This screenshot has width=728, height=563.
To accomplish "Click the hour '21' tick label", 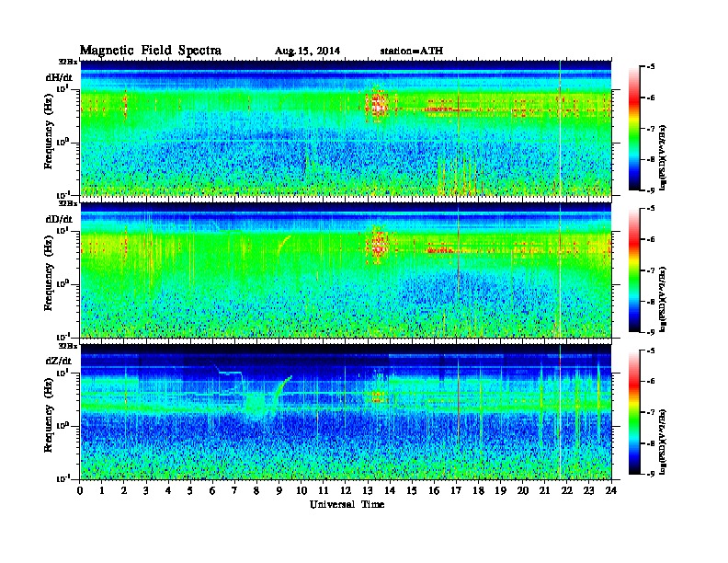I will tap(545, 490).
